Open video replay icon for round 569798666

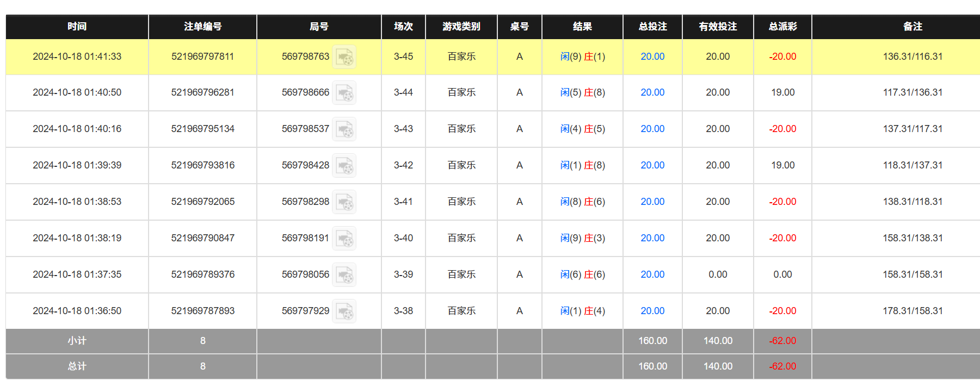[x=344, y=93]
